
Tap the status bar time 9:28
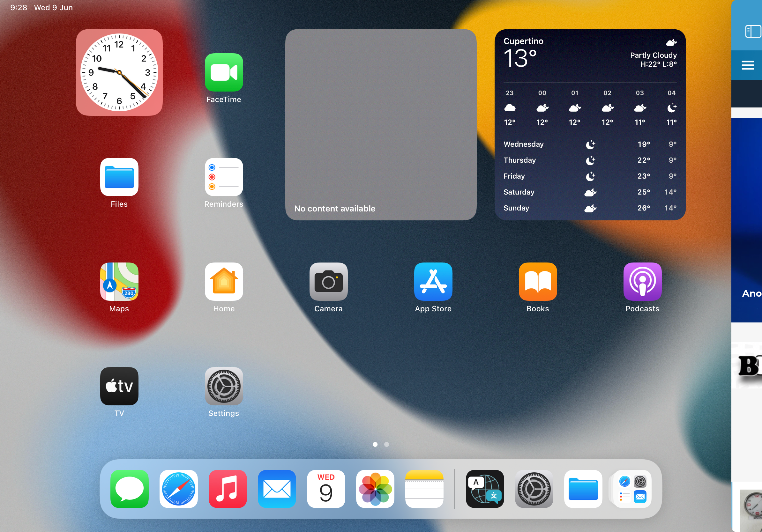19,8
